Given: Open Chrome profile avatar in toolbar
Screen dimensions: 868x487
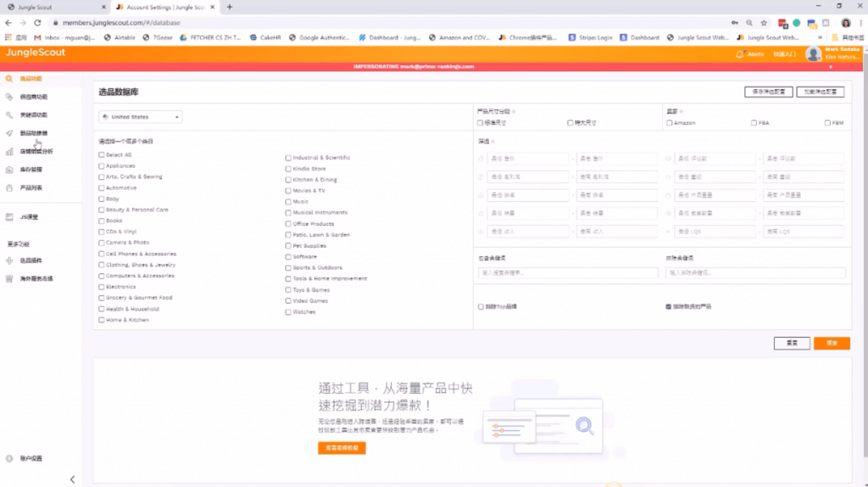Looking at the screenshot, I should (846, 23).
